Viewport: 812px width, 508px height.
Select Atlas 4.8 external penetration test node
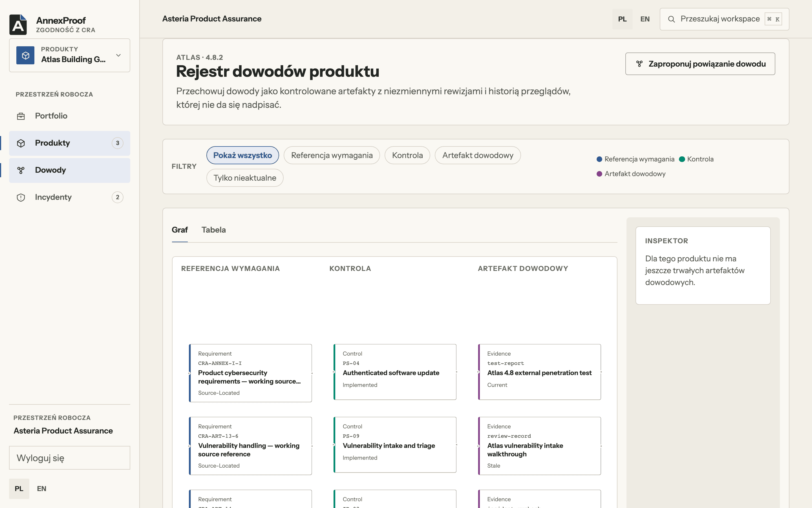coord(540,372)
